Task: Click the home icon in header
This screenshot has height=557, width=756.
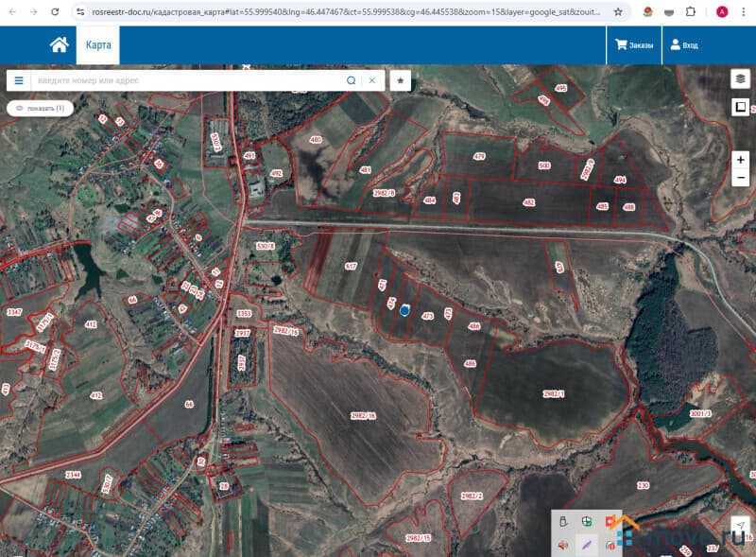Action: click(x=59, y=44)
